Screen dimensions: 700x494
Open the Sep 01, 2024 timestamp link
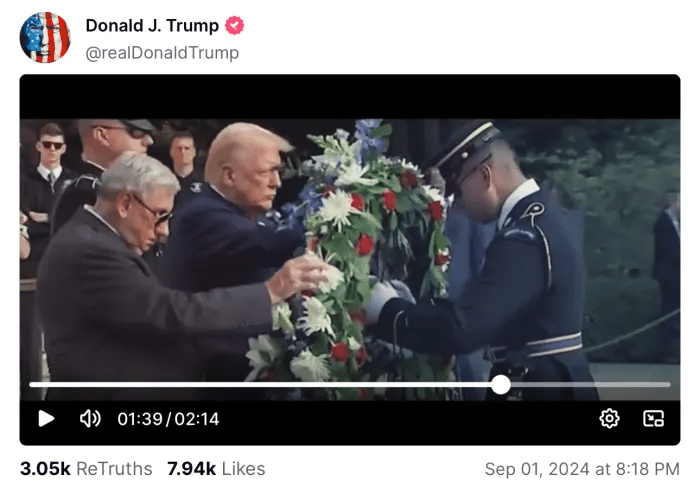coord(582,469)
